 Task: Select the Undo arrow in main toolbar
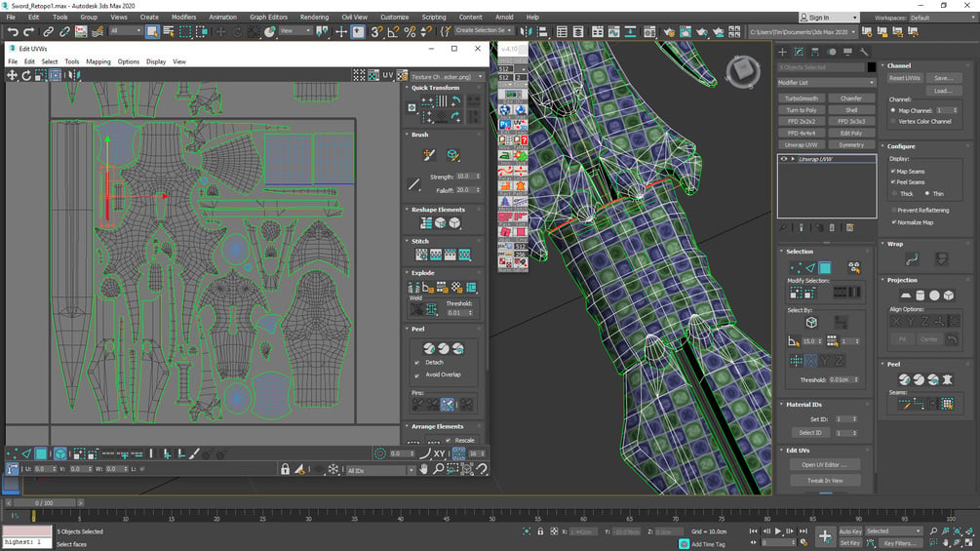point(13,31)
